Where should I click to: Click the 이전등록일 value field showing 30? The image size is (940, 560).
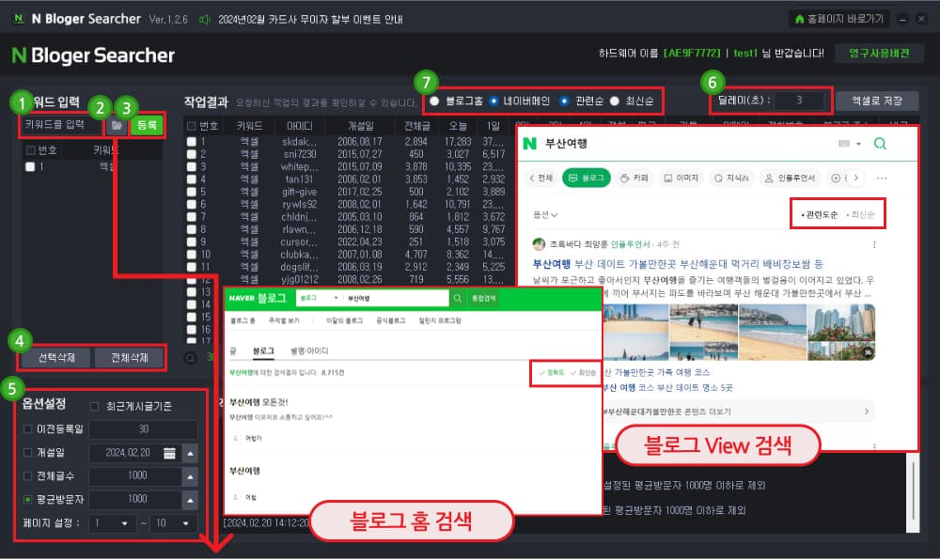[x=143, y=428]
